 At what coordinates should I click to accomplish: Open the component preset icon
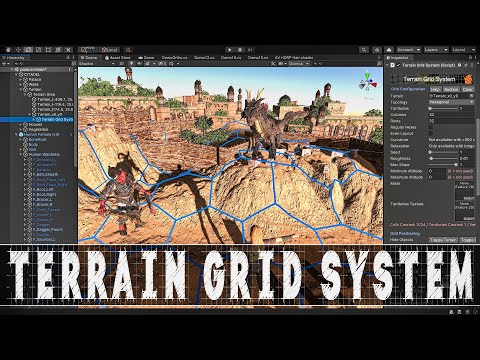pos(466,65)
